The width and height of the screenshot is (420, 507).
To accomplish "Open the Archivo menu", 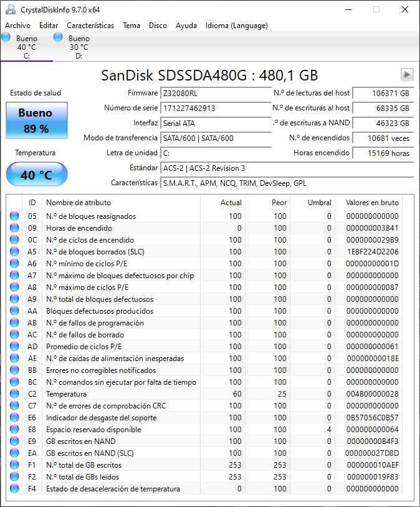I will click(x=18, y=26).
